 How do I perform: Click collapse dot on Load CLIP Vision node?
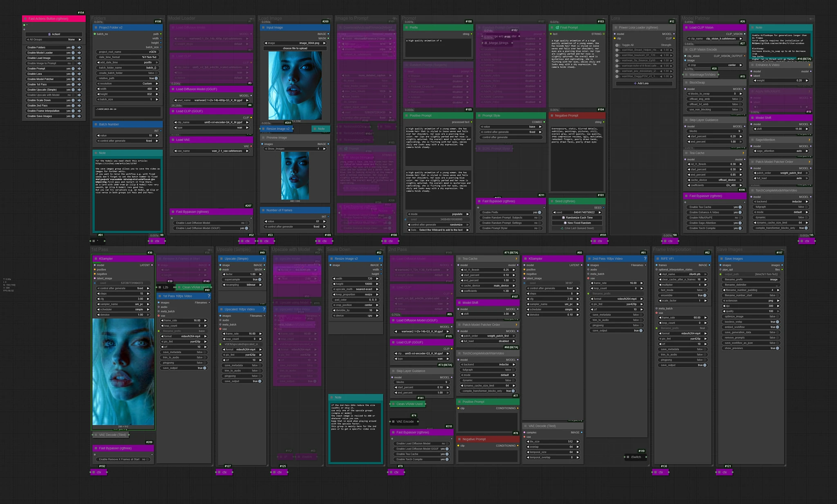(x=686, y=28)
